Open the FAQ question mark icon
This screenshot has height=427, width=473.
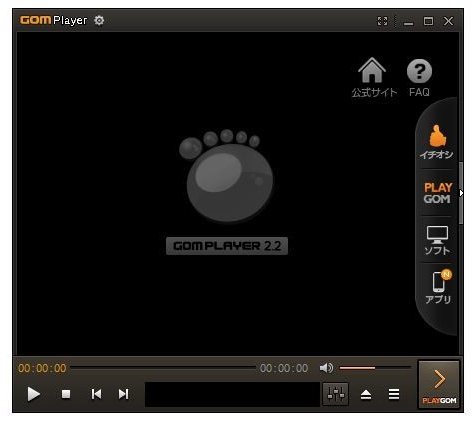[x=419, y=77]
